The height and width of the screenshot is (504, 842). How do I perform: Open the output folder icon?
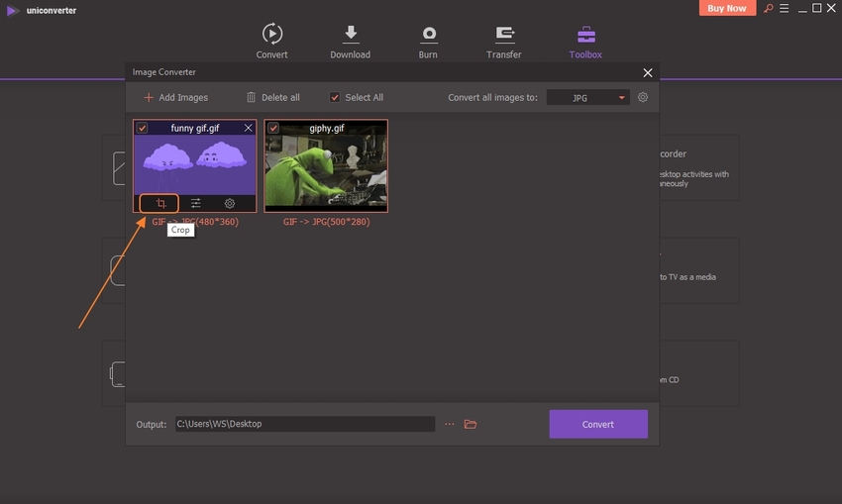coord(471,424)
